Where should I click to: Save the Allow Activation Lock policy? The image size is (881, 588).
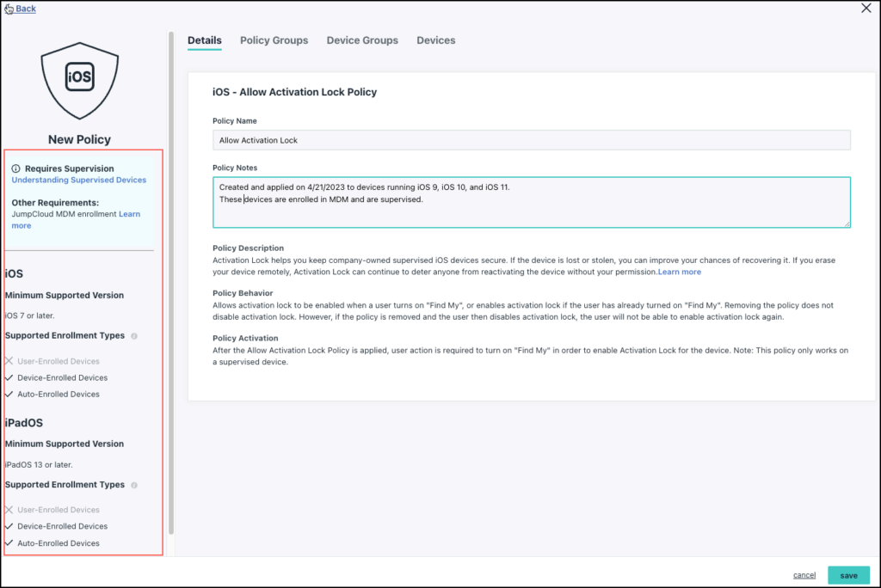click(848, 574)
